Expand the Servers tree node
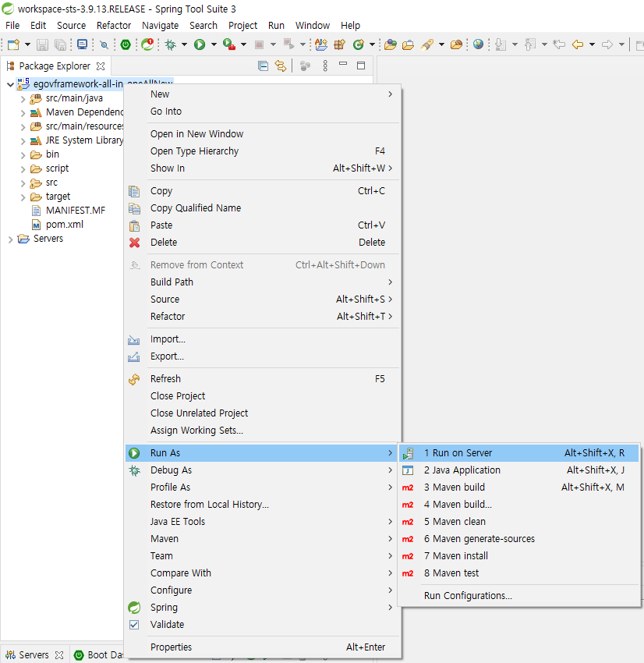Screen dimensions: 644x663 (x=10, y=239)
